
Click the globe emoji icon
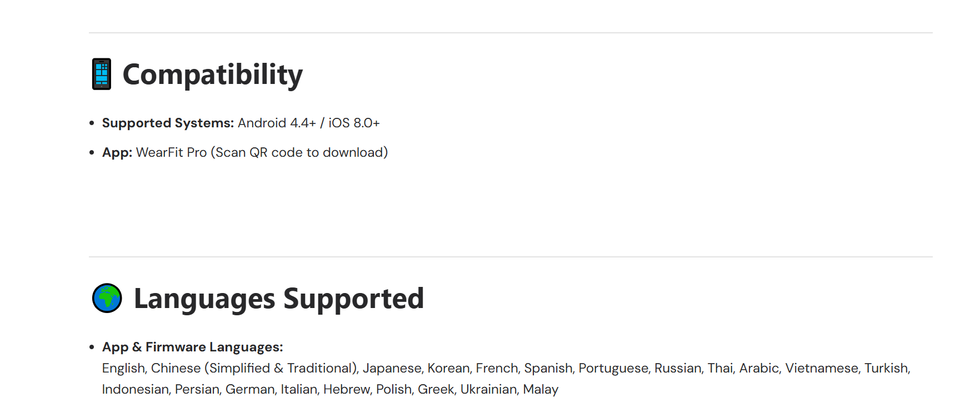107,298
